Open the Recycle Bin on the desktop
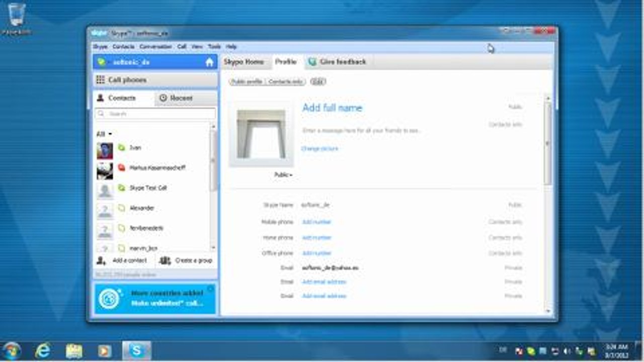 pos(17,19)
